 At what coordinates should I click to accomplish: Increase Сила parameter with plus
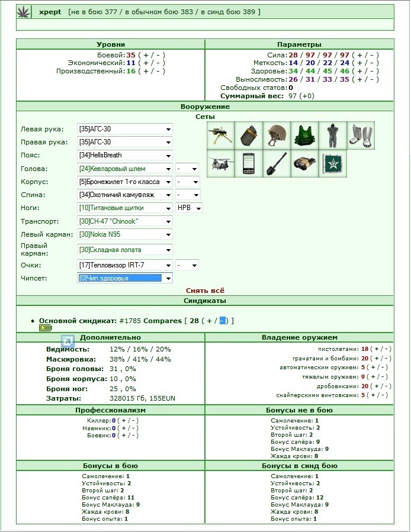tap(360, 55)
